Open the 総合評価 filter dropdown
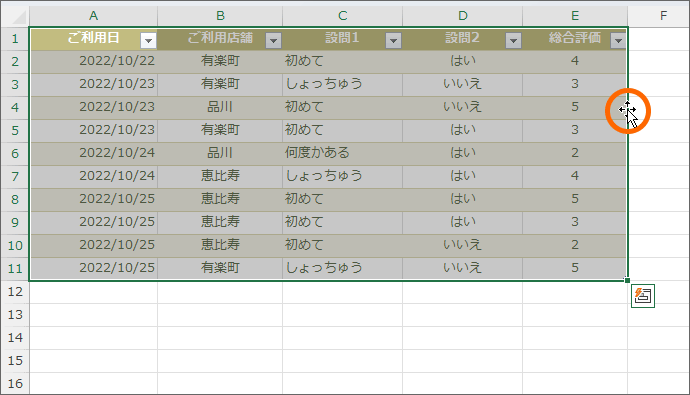 click(x=618, y=41)
